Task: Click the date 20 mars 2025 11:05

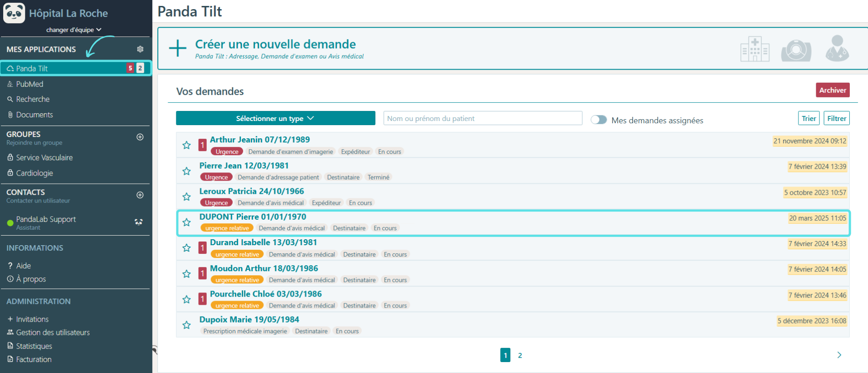Action: (818, 218)
